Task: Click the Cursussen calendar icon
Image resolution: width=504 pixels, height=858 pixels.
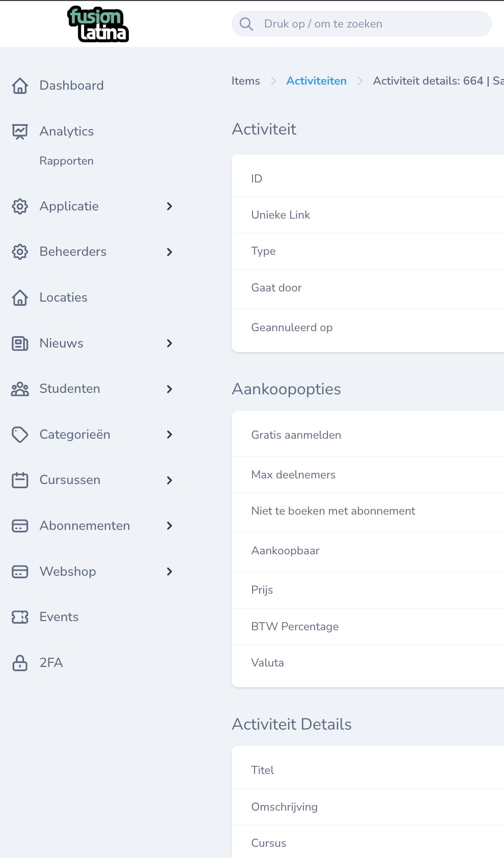Action: click(x=19, y=479)
